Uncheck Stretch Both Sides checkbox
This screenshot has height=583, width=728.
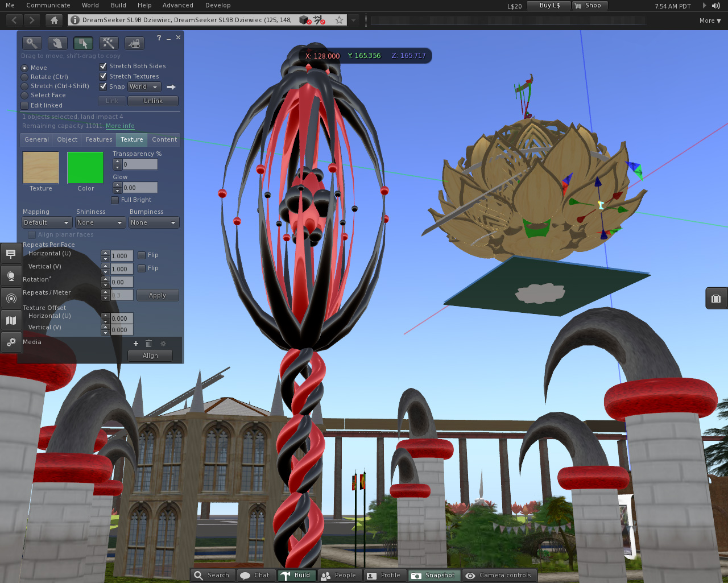pyautogui.click(x=104, y=66)
